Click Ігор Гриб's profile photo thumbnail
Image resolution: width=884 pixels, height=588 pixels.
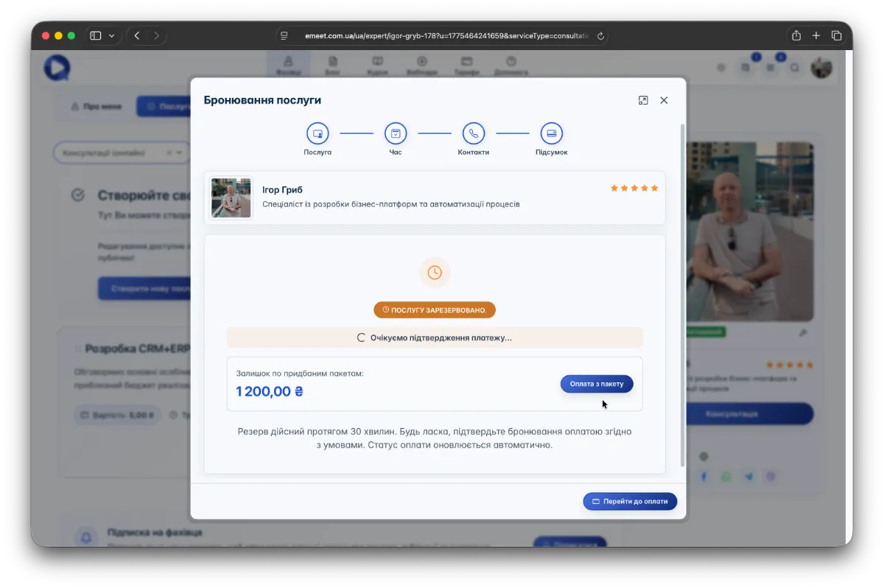[x=231, y=197]
